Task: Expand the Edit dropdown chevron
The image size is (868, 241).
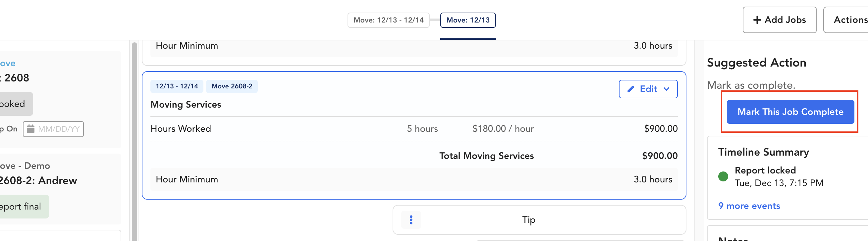Action: point(666,89)
